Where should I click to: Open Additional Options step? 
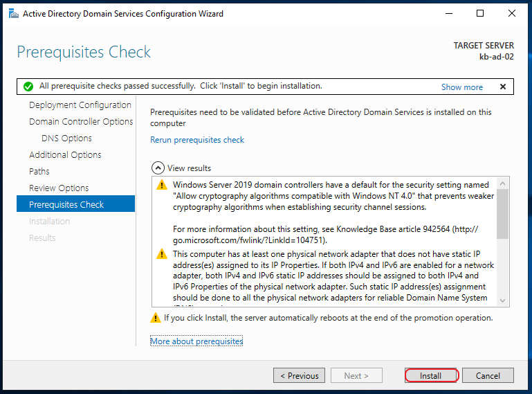65,155
